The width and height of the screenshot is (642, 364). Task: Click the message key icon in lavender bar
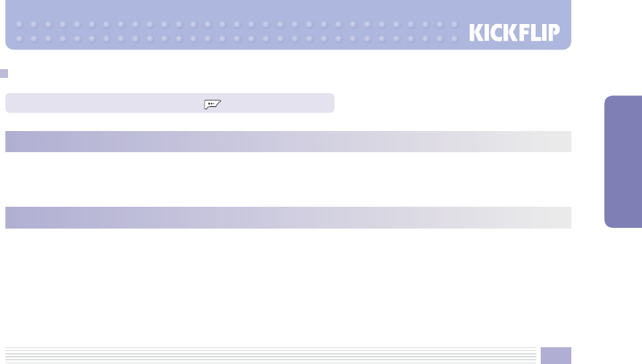(213, 104)
